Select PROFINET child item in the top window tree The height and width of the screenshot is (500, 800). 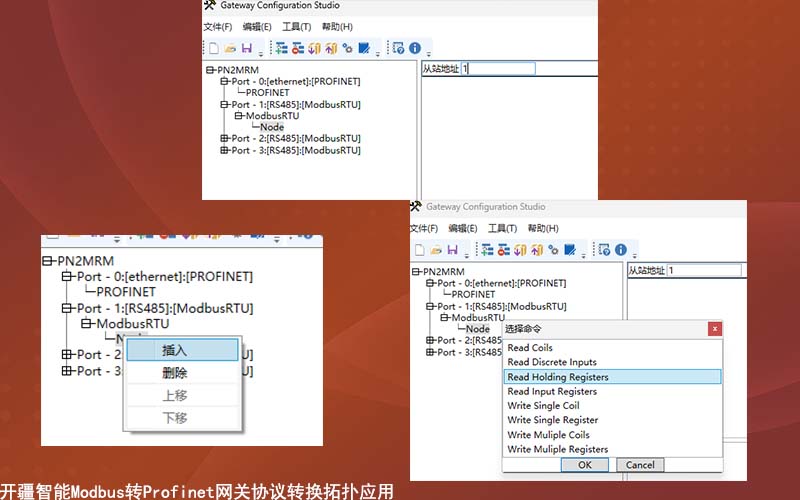267,93
